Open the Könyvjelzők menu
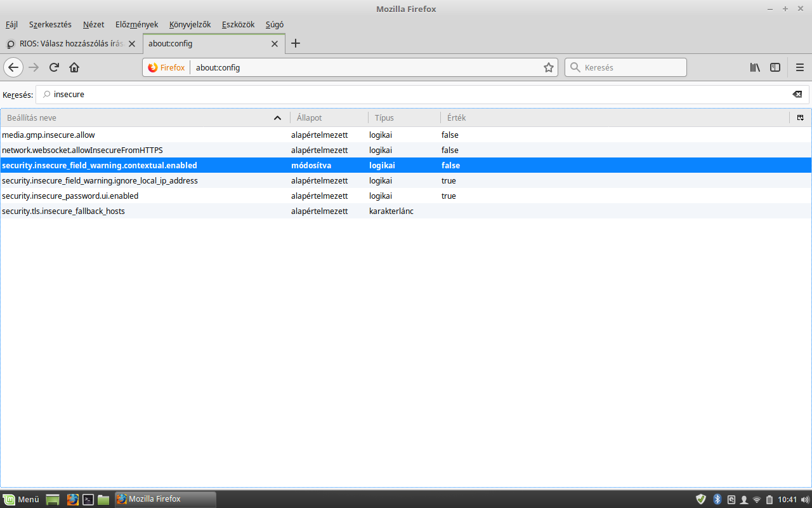The image size is (812, 508). pos(190,25)
